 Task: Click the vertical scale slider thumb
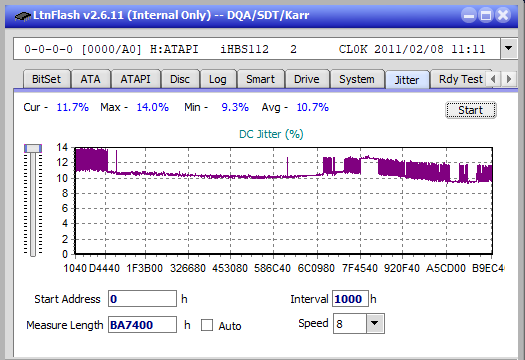click(x=33, y=148)
